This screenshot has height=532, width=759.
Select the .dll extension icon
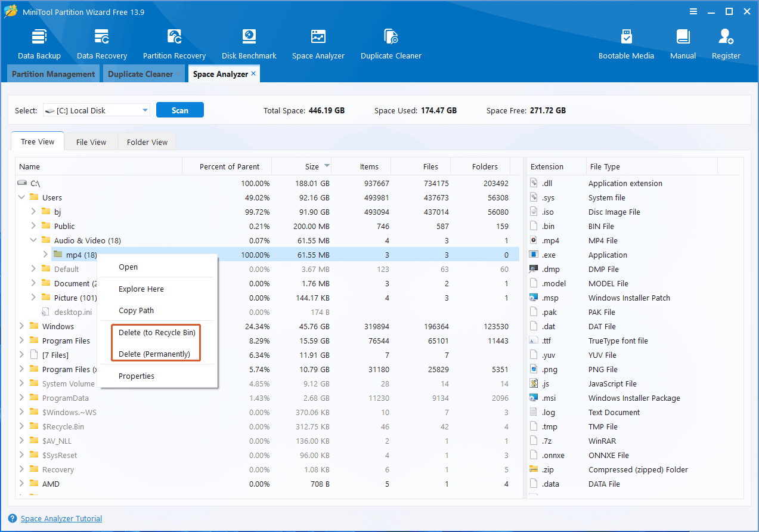(x=534, y=183)
